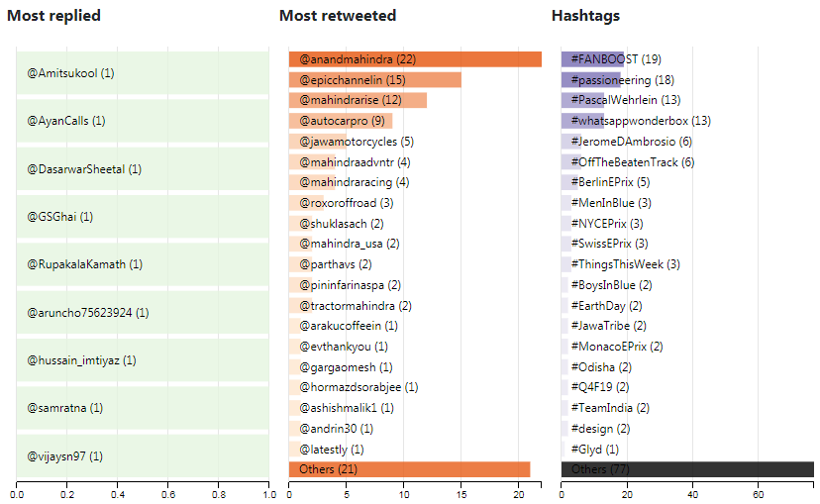Select the @AyanCalls replied row
820x504 pixels.
click(x=143, y=121)
